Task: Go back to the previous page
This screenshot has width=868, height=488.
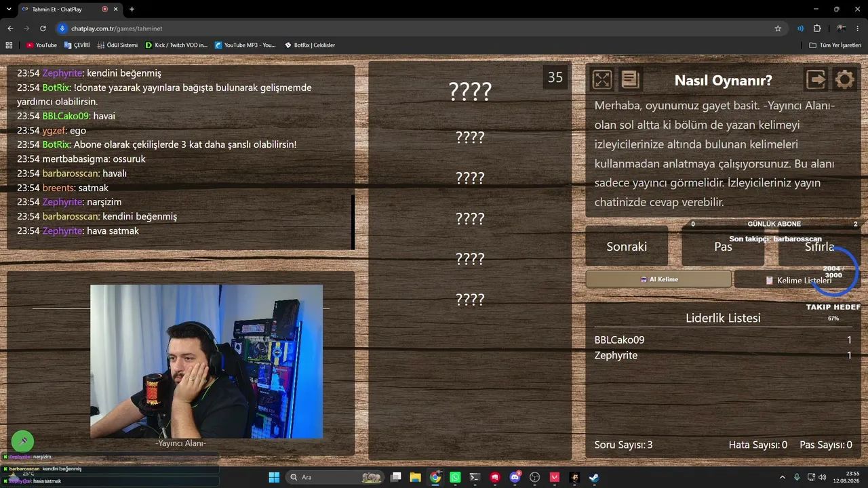Action: pyautogui.click(x=10, y=28)
